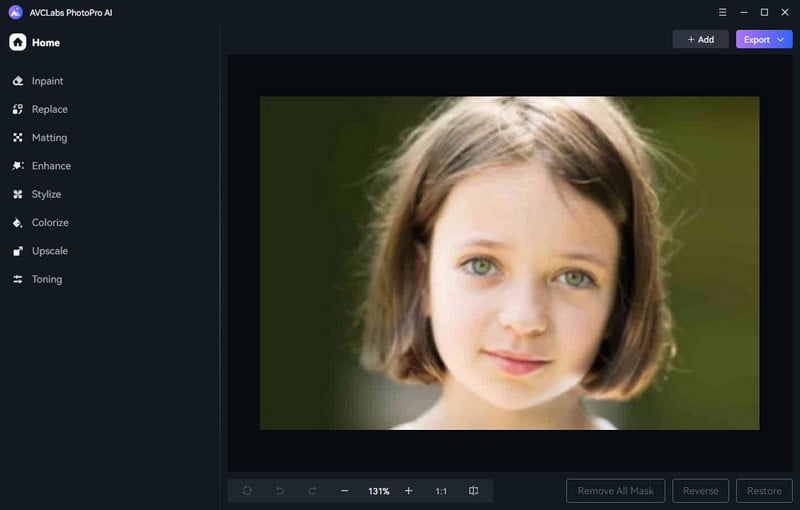Viewport: 800px width, 510px height.
Task: Select the Colorize paint bucket icon
Action: tap(18, 223)
